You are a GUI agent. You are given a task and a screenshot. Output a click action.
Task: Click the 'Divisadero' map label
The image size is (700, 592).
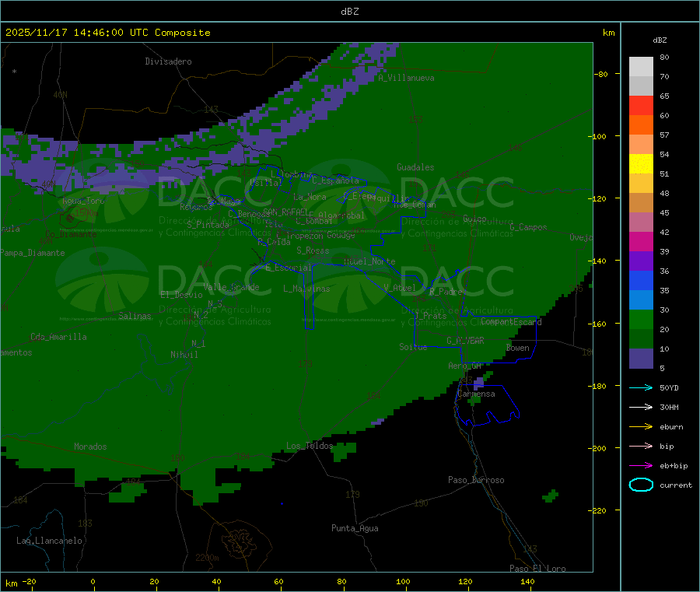(x=168, y=61)
